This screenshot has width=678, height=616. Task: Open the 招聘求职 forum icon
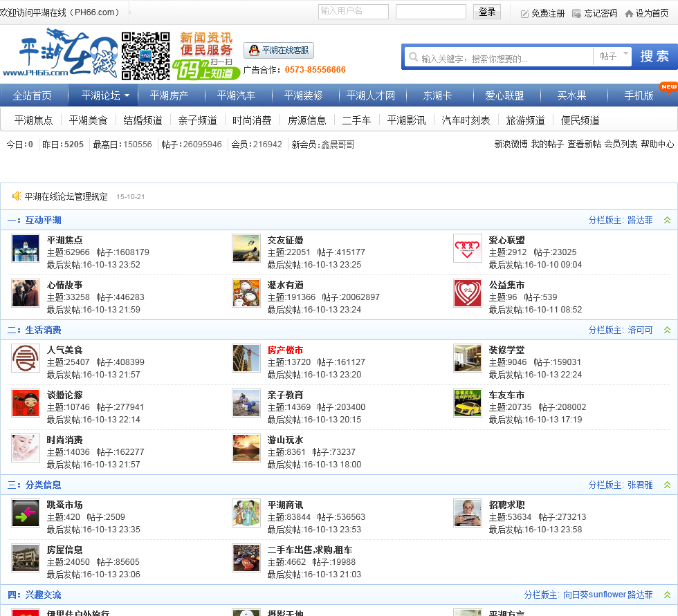tap(468, 513)
